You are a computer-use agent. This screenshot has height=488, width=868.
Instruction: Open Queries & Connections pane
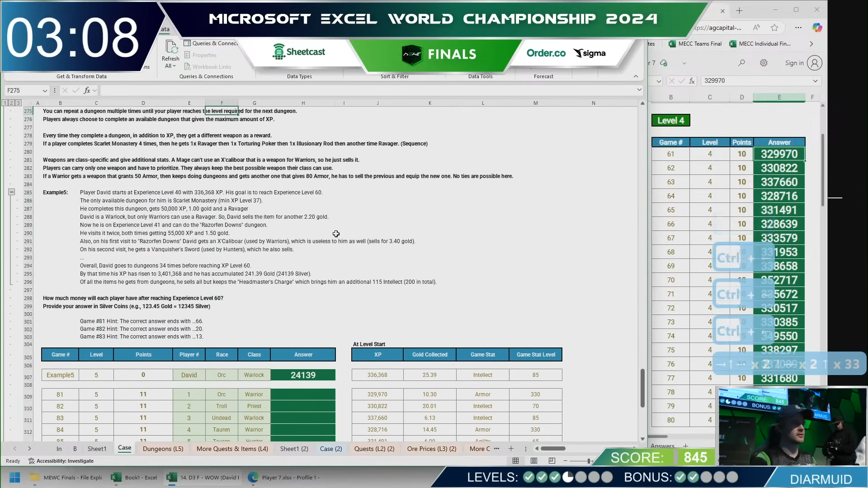[x=211, y=43]
